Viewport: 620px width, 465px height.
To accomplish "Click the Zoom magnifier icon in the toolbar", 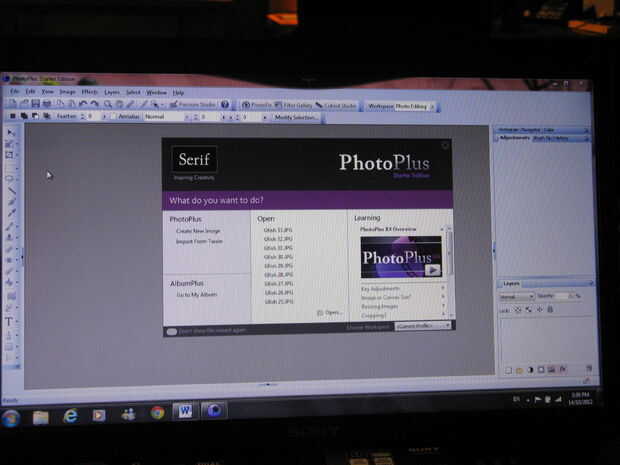I will pyautogui.click(x=108, y=104).
